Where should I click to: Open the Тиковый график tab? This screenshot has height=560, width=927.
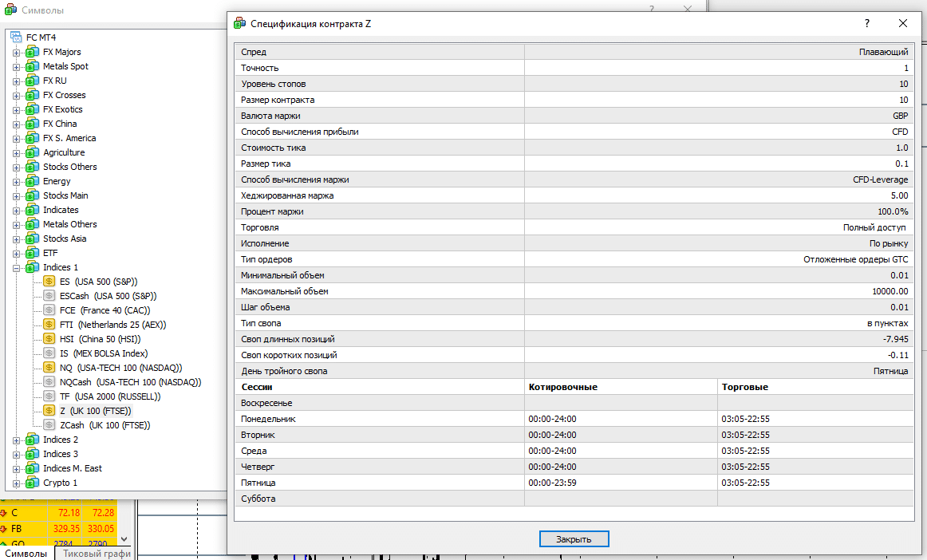96,553
